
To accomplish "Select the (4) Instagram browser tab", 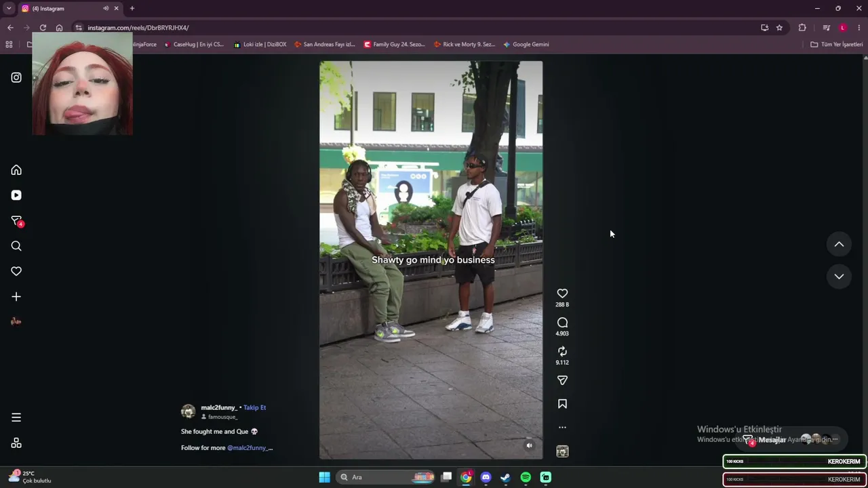I will pos(70,9).
